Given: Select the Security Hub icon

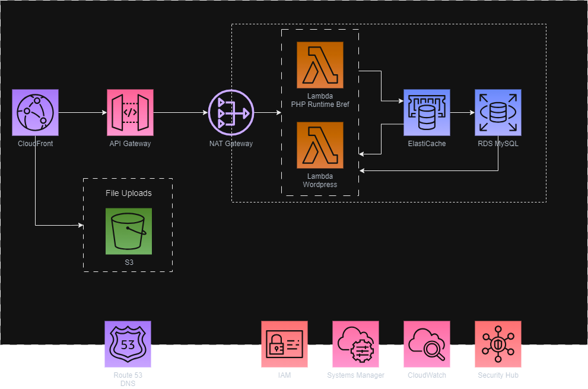Looking at the screenshot, I should coord(498,344).
